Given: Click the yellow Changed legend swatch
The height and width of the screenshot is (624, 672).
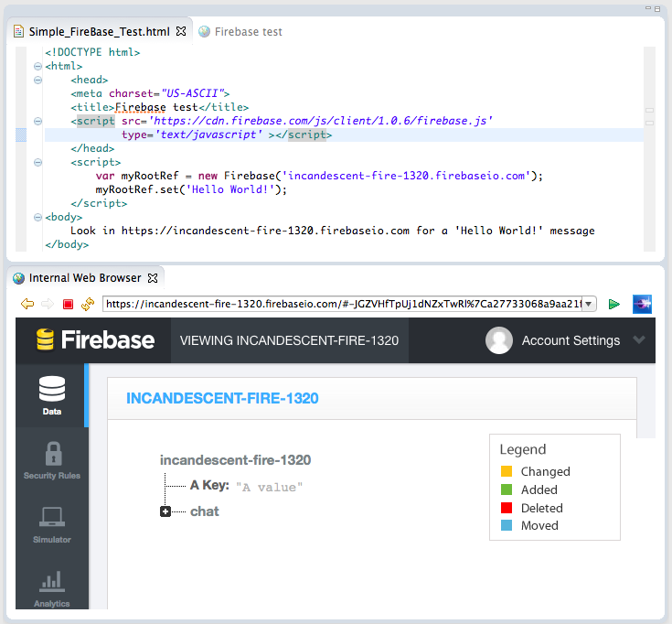Looking at the screenshot, I should point(507,472).
